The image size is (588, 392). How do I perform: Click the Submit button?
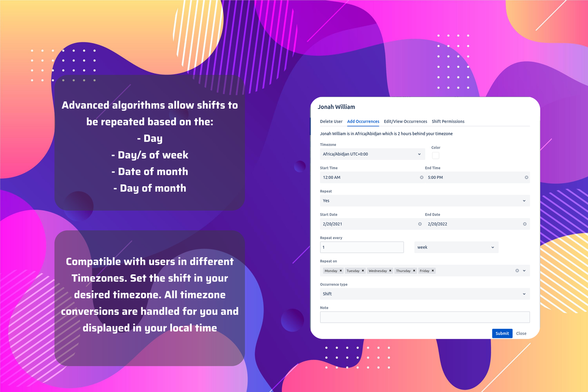[502, 333]
